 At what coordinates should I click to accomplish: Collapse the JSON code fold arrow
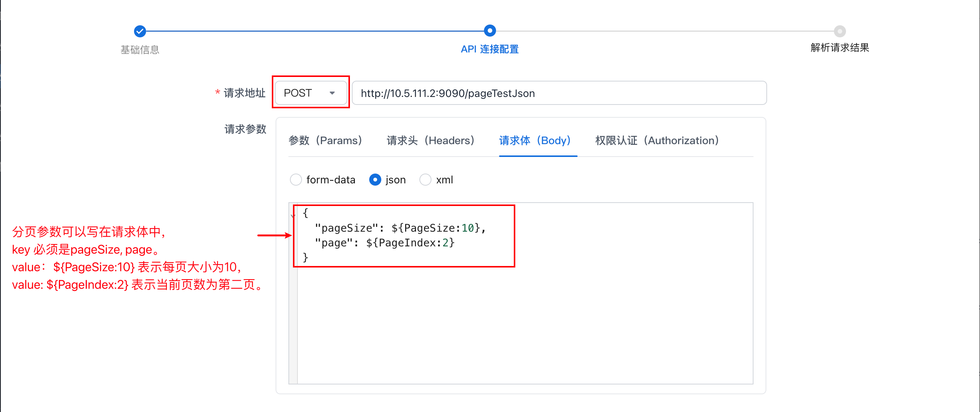coord(293,216)
